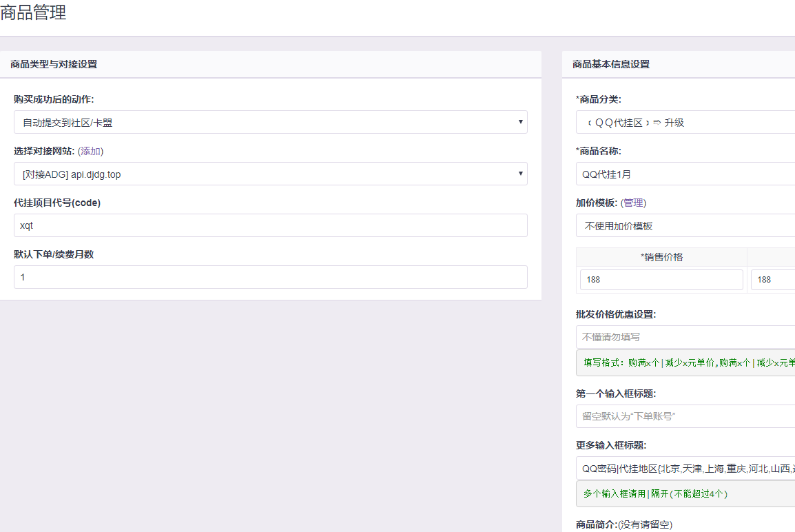Viewport: 795px width, 532px height.
Task: Click the 更多输入框标题 field with QQ密码
Action: click(685, 468)
